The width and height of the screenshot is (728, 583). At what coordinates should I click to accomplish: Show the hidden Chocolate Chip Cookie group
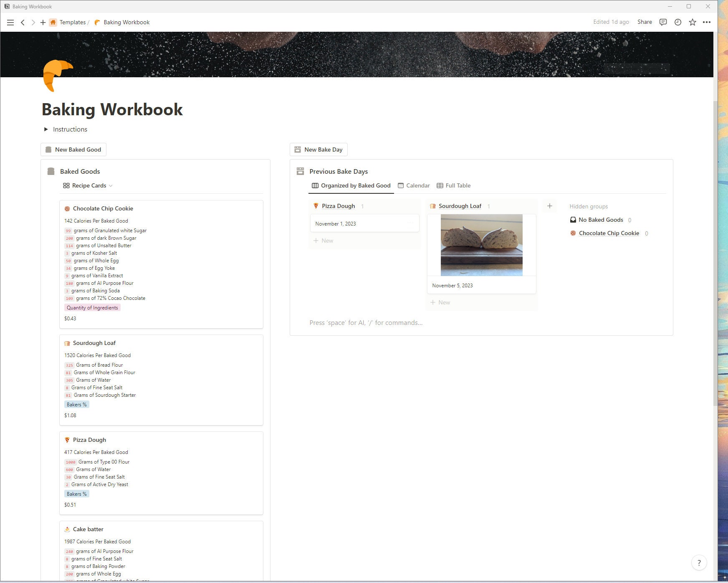tap(609, 233)
